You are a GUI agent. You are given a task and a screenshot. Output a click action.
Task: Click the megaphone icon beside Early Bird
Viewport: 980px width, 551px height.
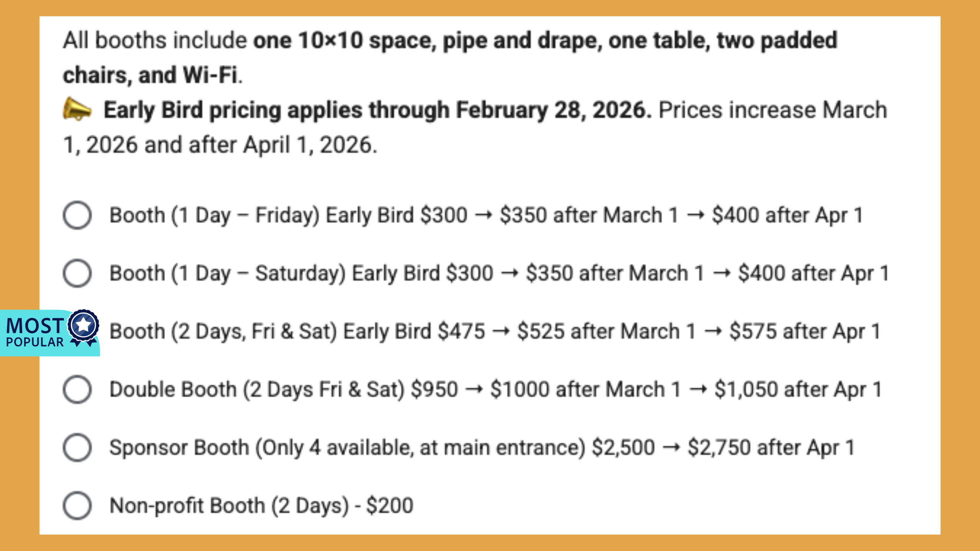(x=77, y=110)
